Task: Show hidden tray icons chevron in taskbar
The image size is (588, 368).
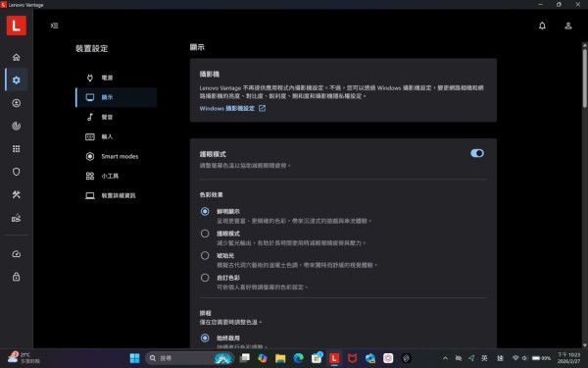Action: coord(445,358)
